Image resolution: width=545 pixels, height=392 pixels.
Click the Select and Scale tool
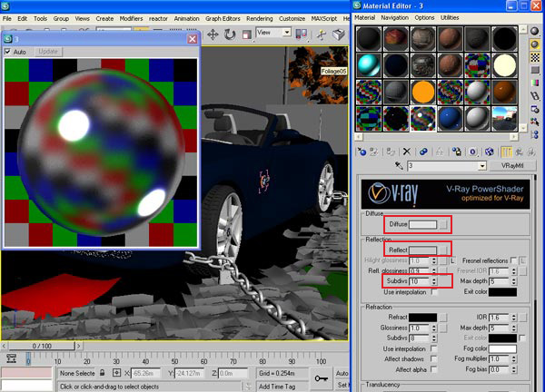pyautogui.click(x=246, y=34)
